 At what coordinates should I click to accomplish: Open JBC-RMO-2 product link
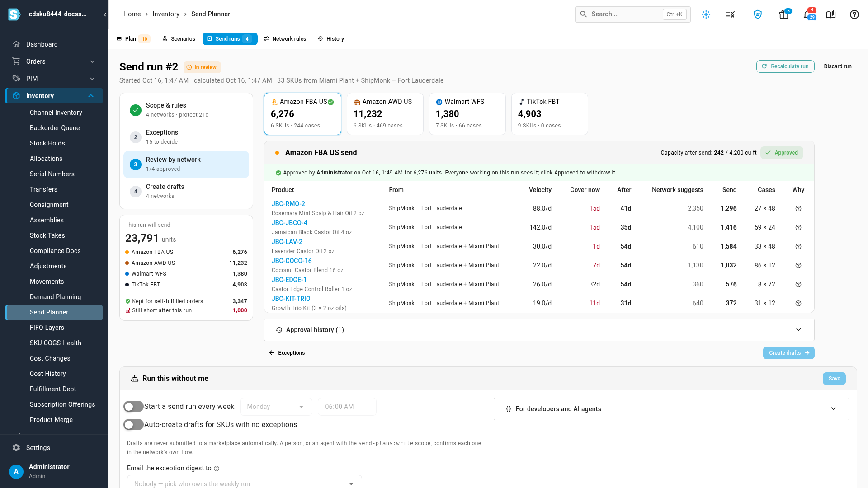[x=288, y=204]
